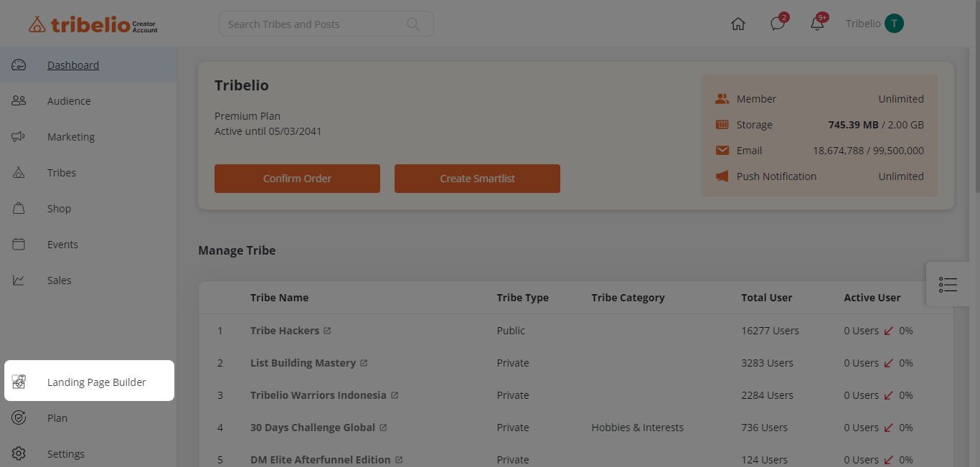Viewport: 980px width, 467px height.
Task: Click the Shop bag icon
Action: point(19,209)
